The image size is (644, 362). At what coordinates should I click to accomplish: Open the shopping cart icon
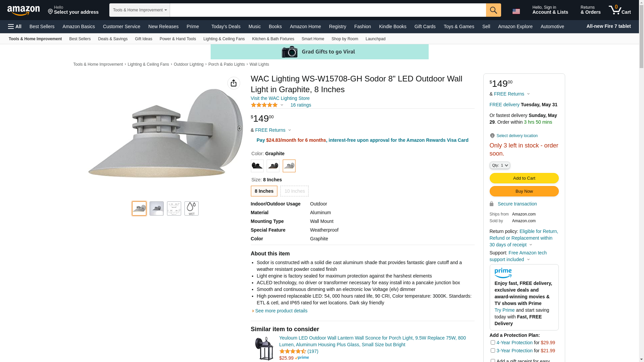(x=620, y=10)
